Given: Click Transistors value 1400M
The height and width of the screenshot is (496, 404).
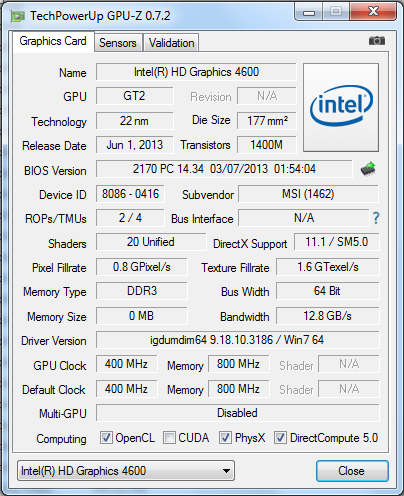Looking at the screenshot, I should 267,145.
